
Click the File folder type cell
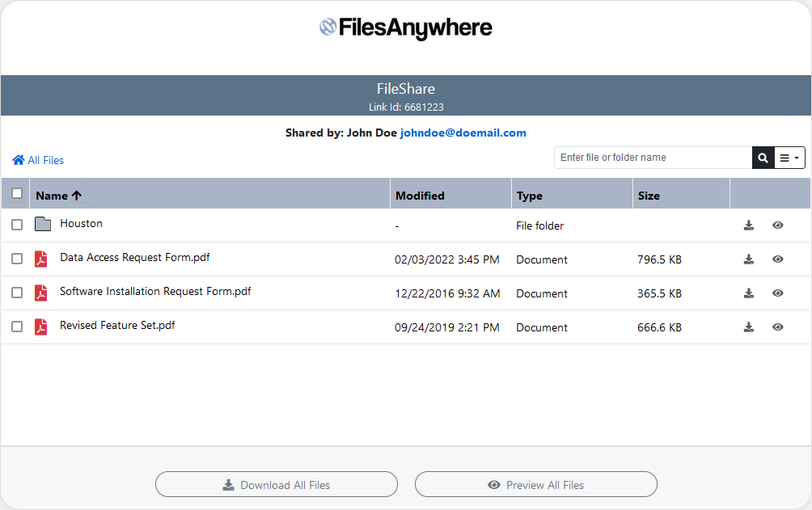pos(539,225)
